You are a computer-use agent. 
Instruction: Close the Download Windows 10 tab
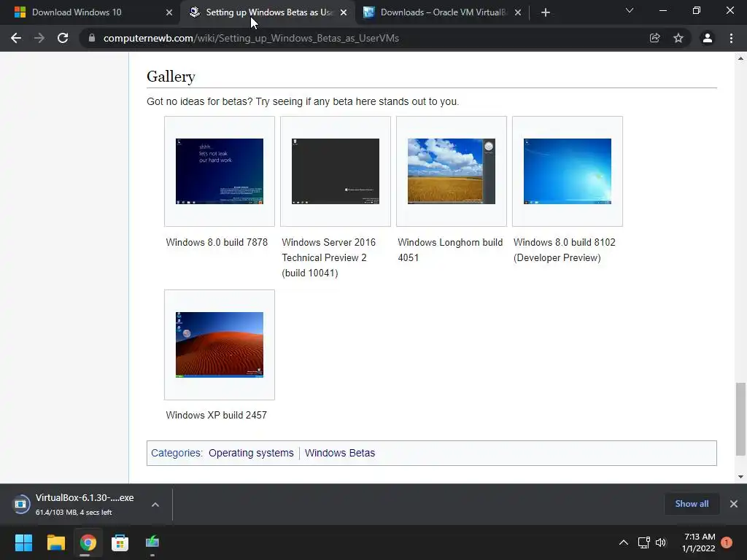169,12
